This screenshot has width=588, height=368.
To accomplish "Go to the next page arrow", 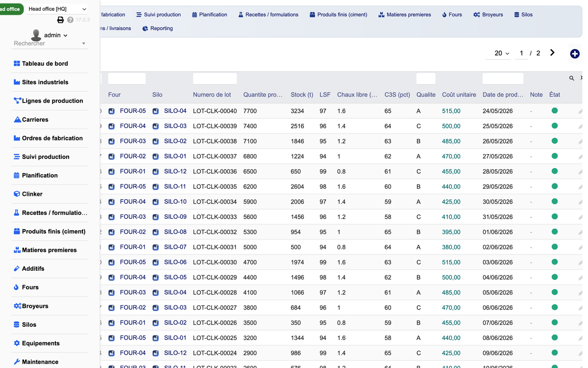I will tap(552, 53).
